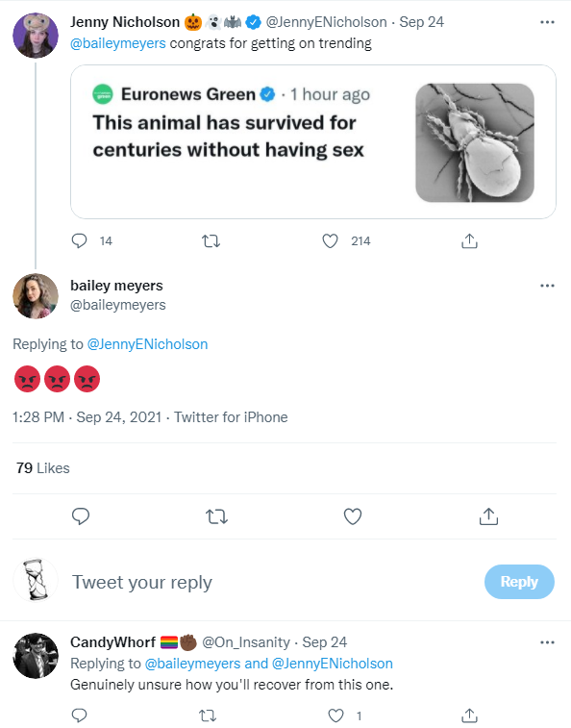Open more options on Jenny Nicholson's tweet
Viewport: 571px width, 728px height.
pyautogui.click(x=547, y=22)
